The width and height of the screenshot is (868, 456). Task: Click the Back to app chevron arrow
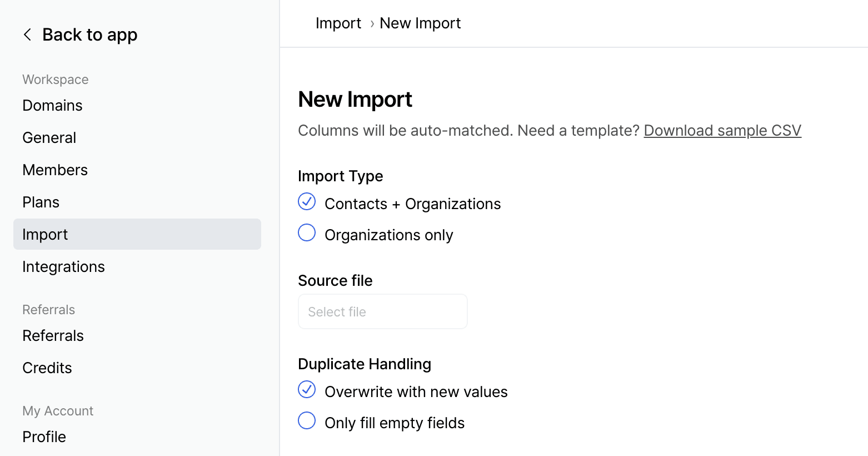27,35
